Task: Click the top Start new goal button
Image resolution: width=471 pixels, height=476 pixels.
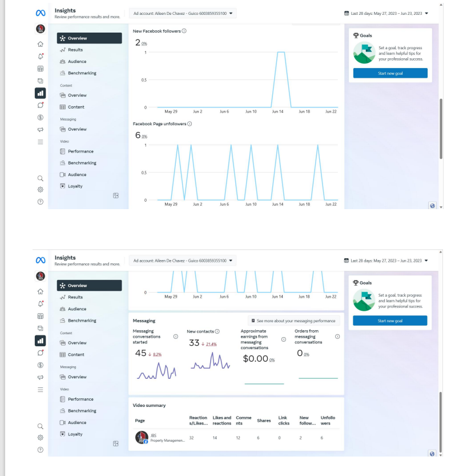Action: tap(391, 73)
